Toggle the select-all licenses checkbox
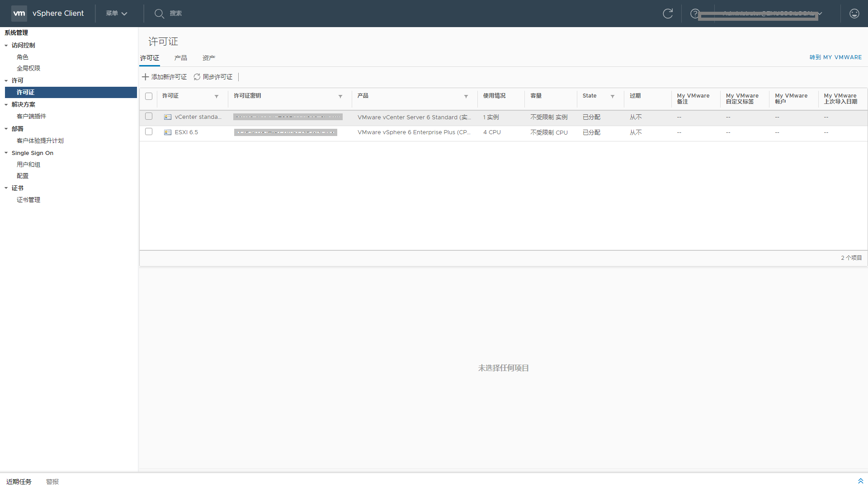This screenshot has height=488, width=868. [149, 96]
